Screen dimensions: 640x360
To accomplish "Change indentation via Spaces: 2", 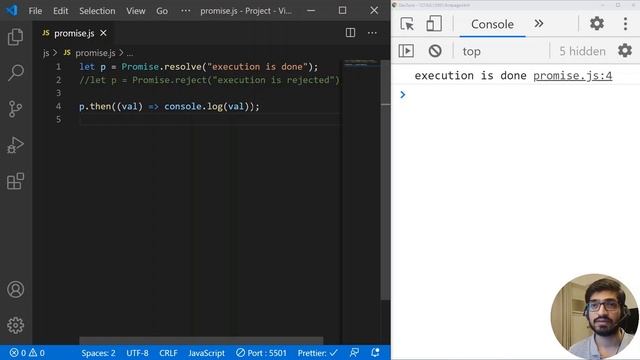I will (98, 353).
